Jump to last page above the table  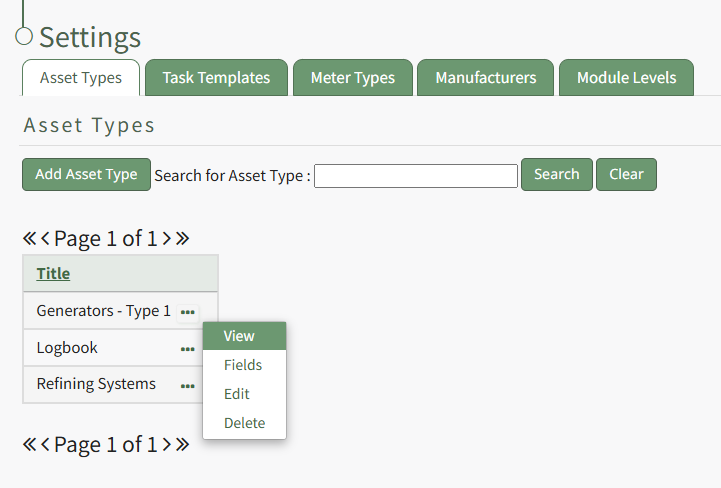[x=182, y=239]
